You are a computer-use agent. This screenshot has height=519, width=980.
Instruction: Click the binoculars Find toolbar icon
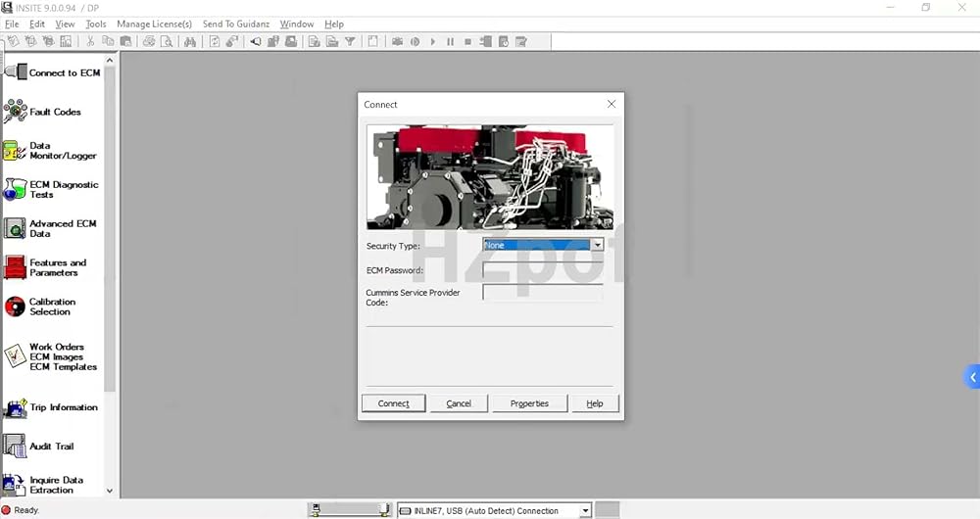pos(190,42)
